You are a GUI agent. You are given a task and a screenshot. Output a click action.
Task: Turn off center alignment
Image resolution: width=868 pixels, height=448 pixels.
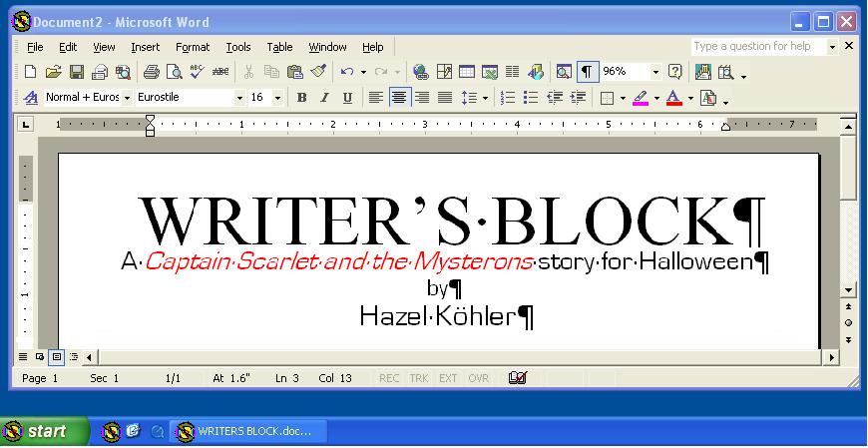[x=399, y=98]
